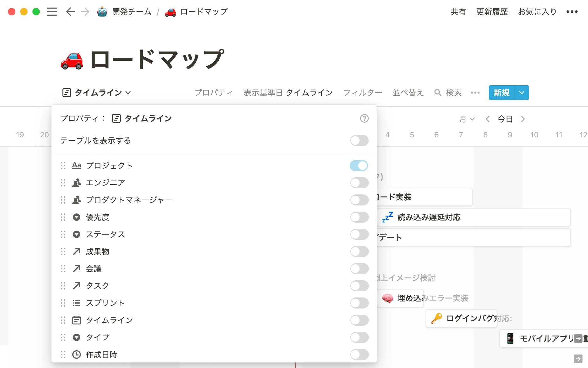Expand the 新規 button dropdown arrow
Image resolution: width=588 pixels, height=368 pixels.
click(521, 93)
